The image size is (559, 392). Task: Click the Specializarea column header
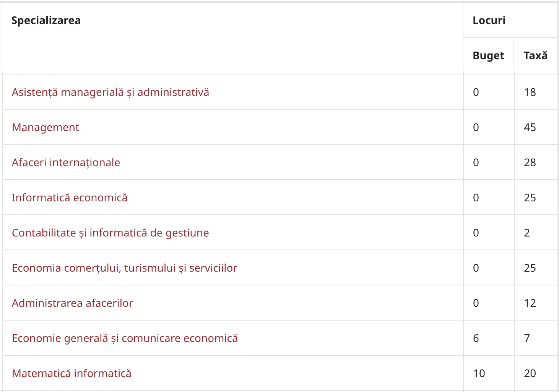point(232,38)
